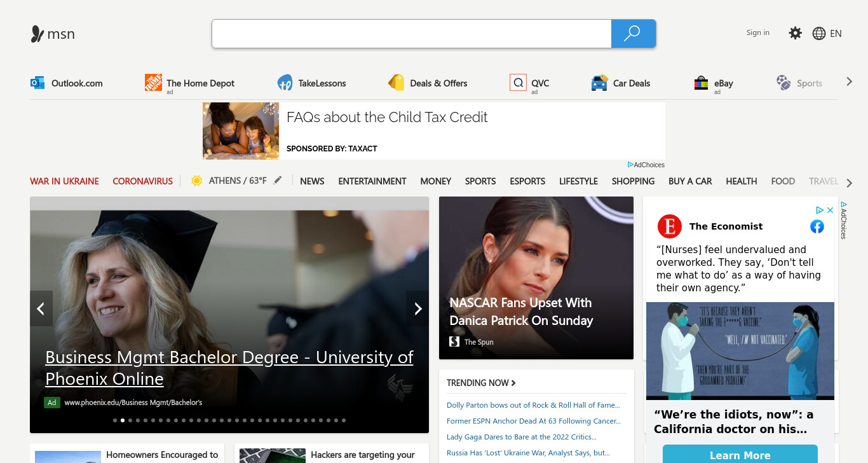Select the NEWS category
Image resolution: width=868 pixels, height=463 pixels.
312,181
